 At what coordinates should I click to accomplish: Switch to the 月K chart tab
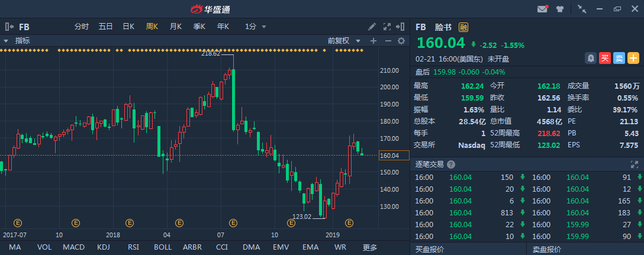(176, 27)
